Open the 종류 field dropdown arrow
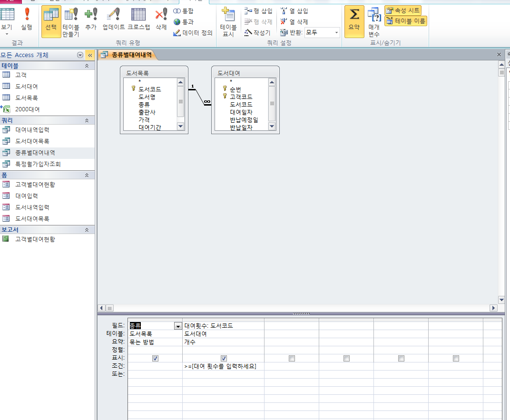This screenshot has height=420, width=510. 178,326
